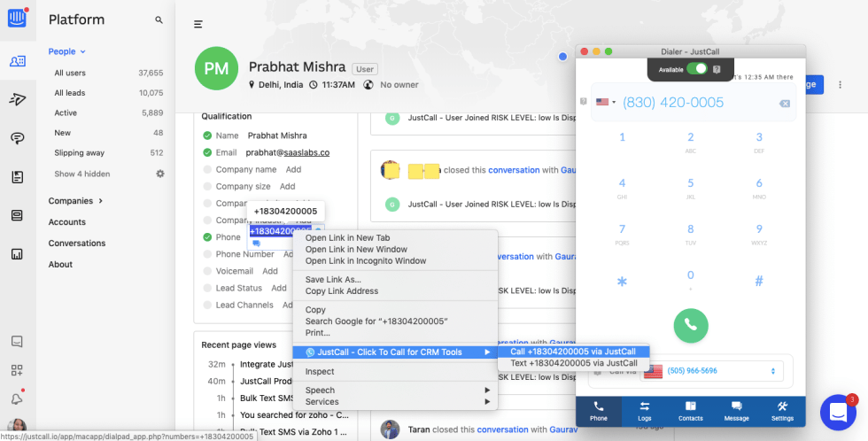Choose Open Link in New Tab

click(x=347, y=238)
